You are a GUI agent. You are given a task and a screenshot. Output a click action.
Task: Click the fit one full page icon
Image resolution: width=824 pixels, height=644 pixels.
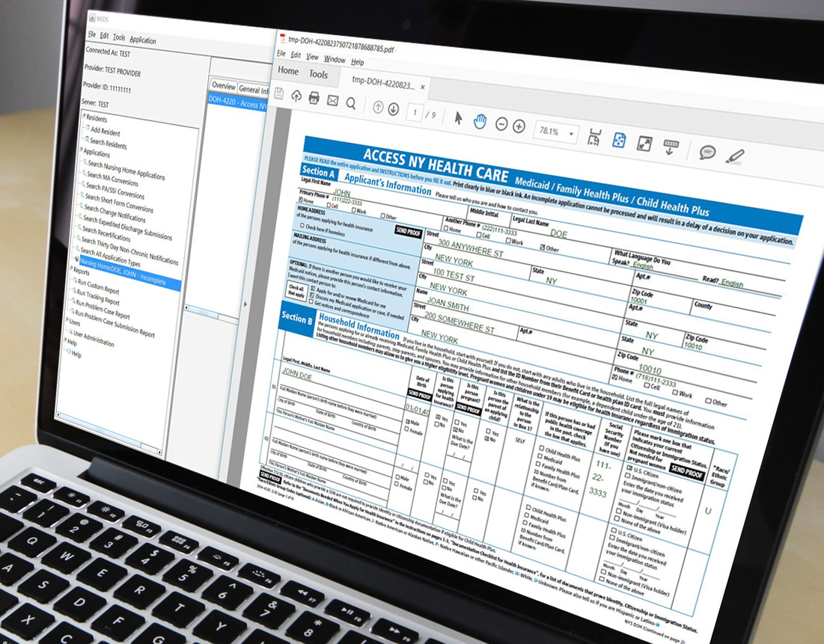click(x=619, y=141)
